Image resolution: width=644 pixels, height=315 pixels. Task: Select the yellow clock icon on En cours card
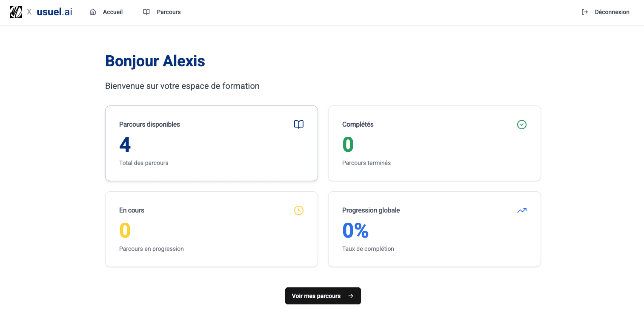point(298,210)
